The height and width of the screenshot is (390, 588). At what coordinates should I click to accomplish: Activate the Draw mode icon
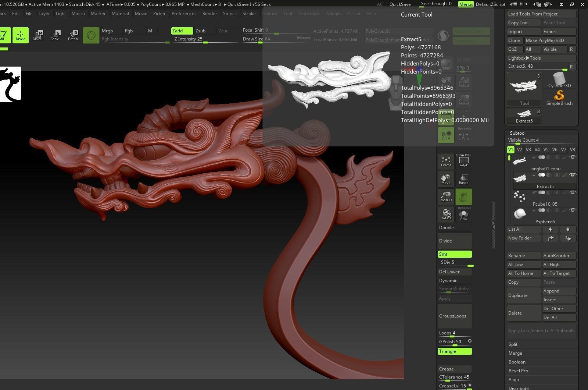[20, 35]
